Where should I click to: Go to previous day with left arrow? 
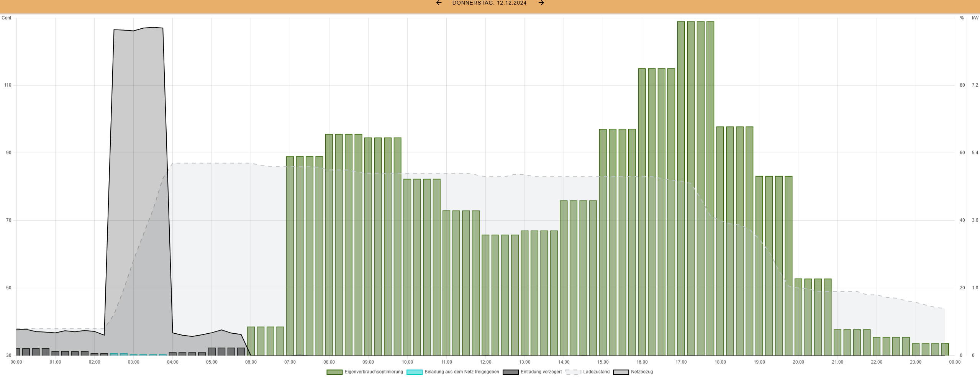(439, 3)
